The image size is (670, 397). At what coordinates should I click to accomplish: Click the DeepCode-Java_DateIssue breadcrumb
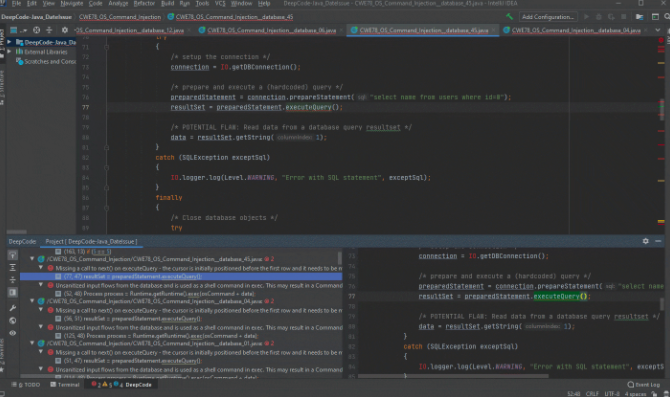click(36, 17)
